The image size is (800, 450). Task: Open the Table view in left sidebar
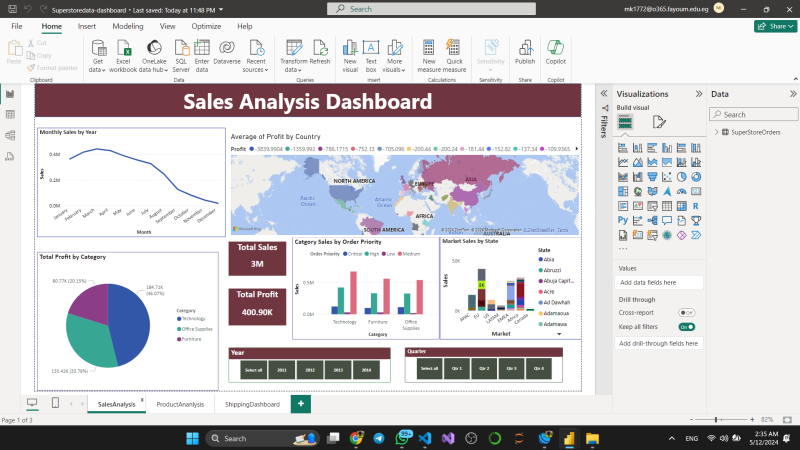click(x=11, y=115)
